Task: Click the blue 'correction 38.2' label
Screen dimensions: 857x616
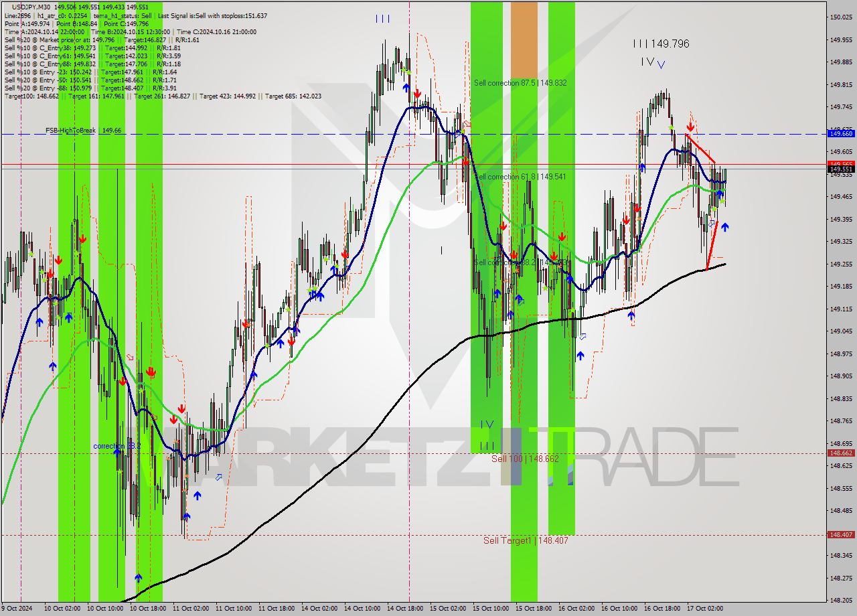Action: pos(116,446)
